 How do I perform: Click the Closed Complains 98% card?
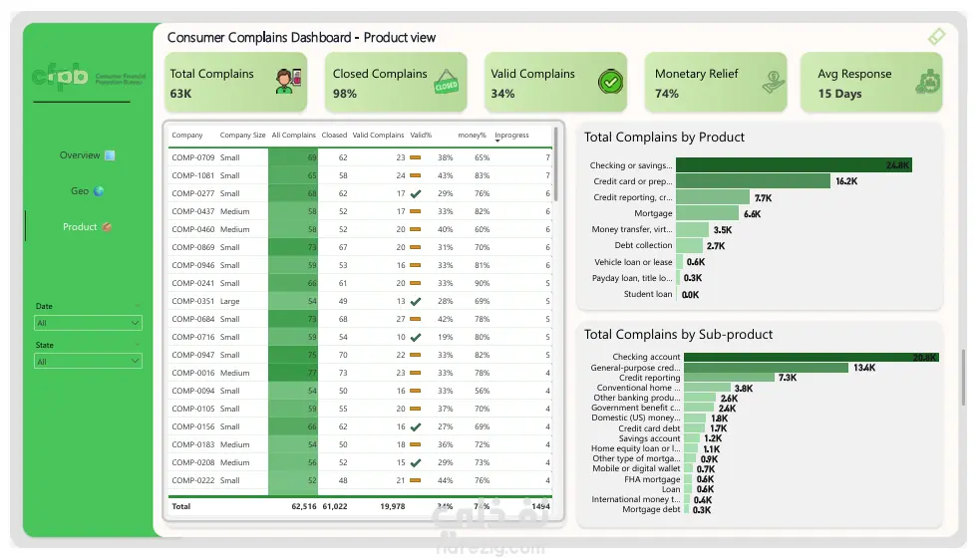coord(396,83)
